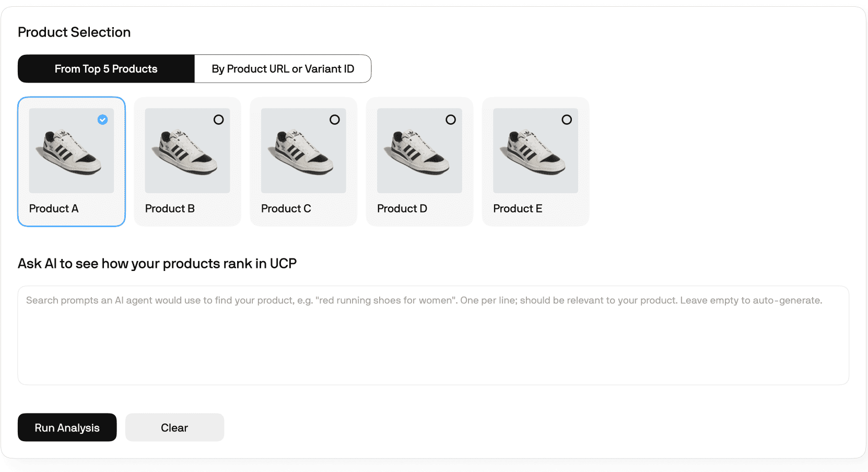
Task: Uncheck the blue checkmark on Product A
Action: (103, 120)
